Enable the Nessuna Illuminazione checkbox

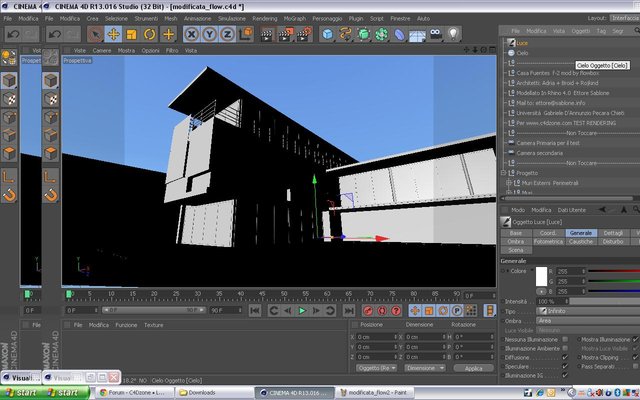point(565,339)
